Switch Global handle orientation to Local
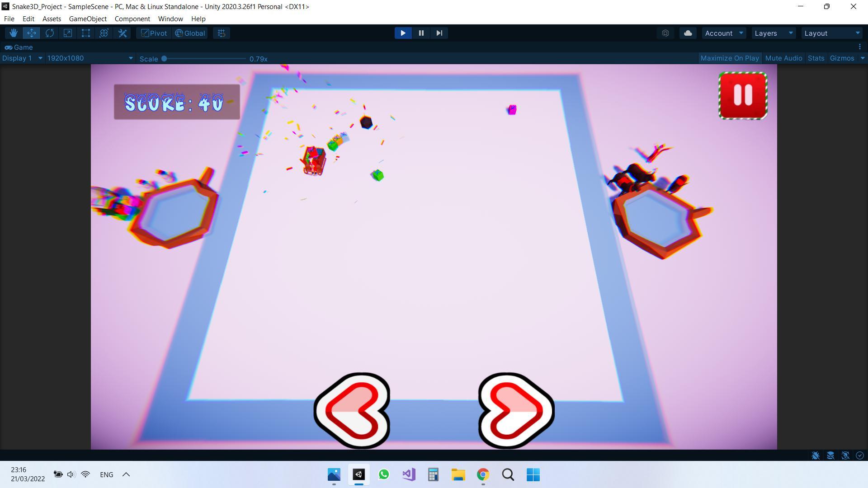 click(x=189, y=33)
